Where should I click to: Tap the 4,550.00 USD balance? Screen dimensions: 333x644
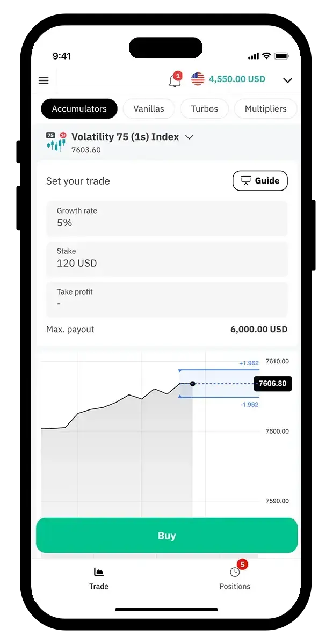pos(237,79)
